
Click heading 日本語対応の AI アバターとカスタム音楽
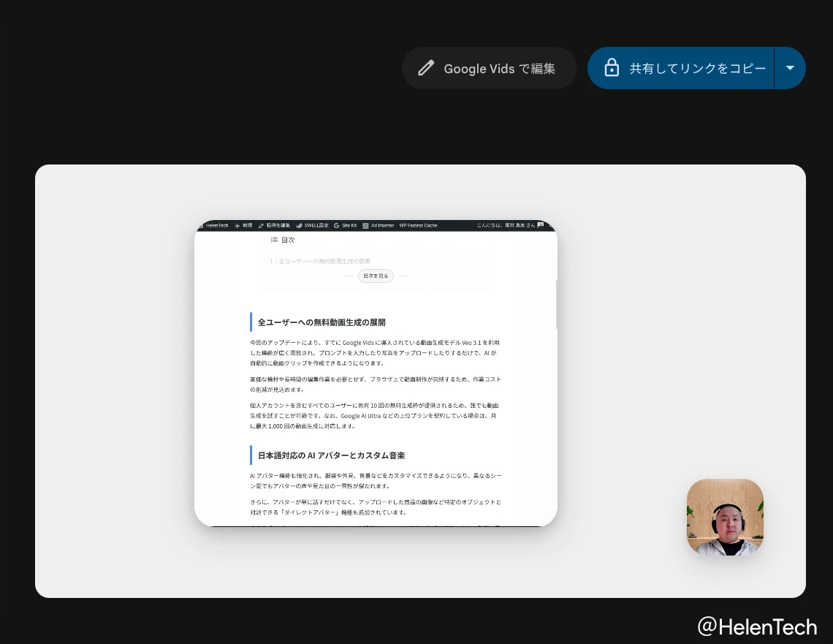331,455
